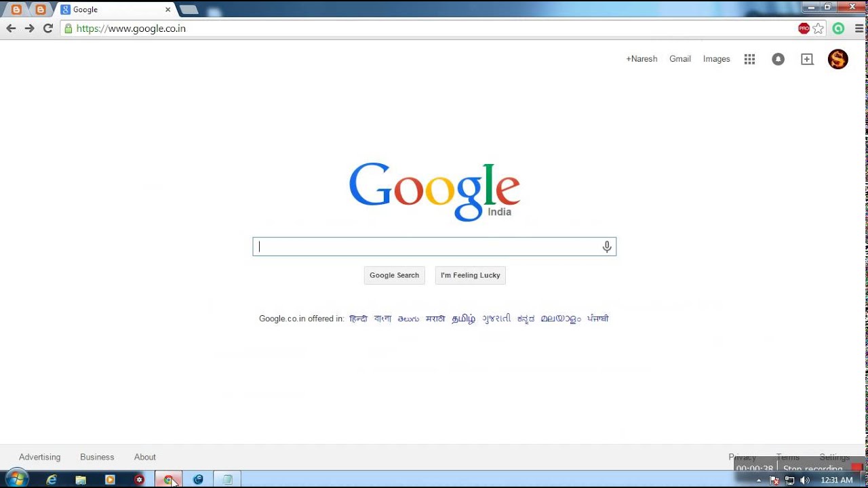Open a new tab
Screen dimensions: 868x488
(x=189, y=9)
